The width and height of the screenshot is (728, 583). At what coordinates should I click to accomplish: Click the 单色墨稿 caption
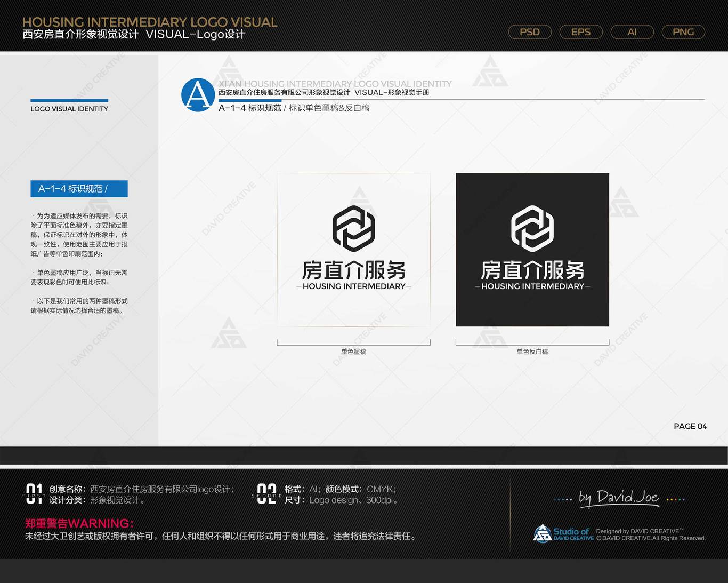coord(354,352)
